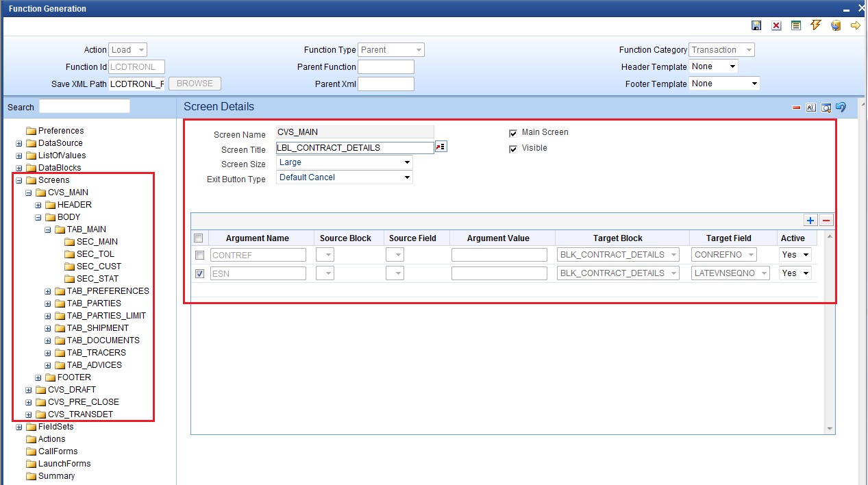Add an argument row with the plus icon

coord(810,220)
